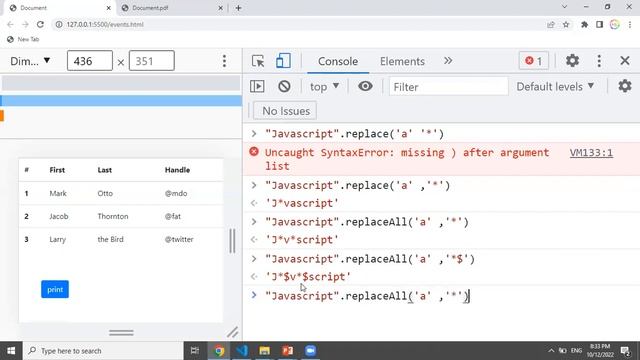Select the Document browser tab
The height and width of the screenshot is (360, 640).
(59, 8)
